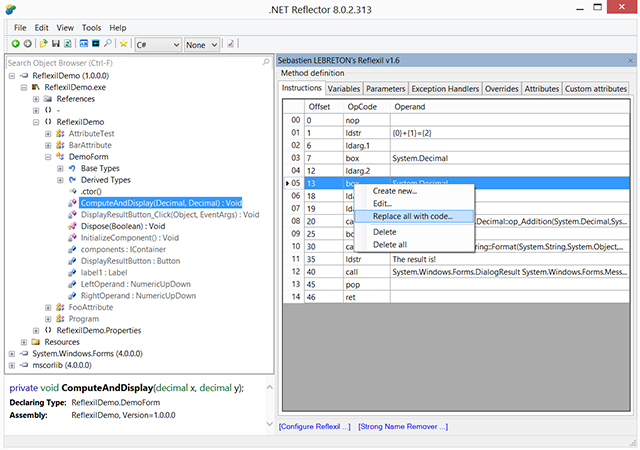This screenshot has height=450, width=640.
Task: Click the Save floppy disk icon
Action: pos(56,44)
